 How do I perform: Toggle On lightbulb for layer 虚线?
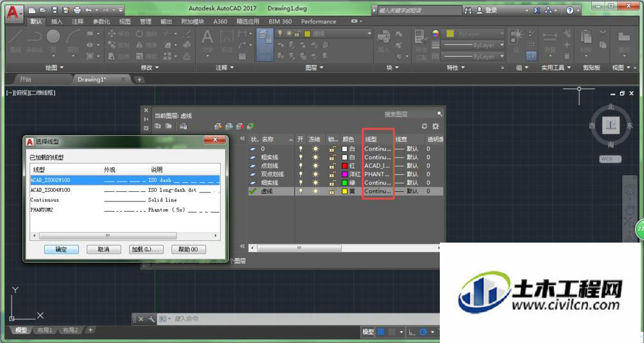tap(300, 191)
